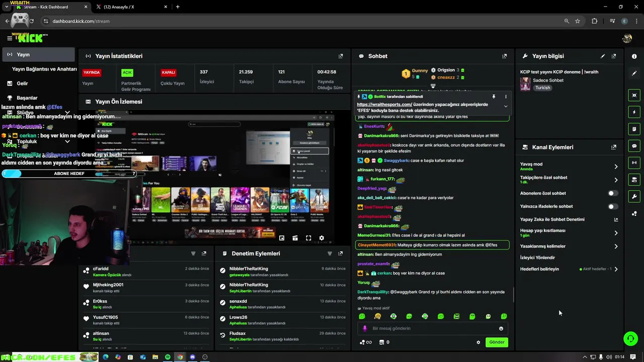The height and width of the screenshot is (362, 644).
Task: Collapse the pinned message chevron
Action: pyautogui.click(x=506, y=106)
